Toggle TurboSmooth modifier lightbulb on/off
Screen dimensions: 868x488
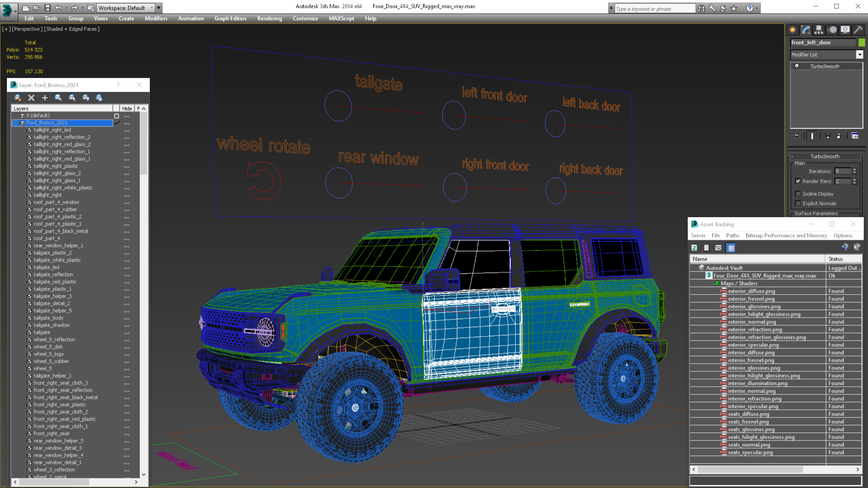[797, 66]
